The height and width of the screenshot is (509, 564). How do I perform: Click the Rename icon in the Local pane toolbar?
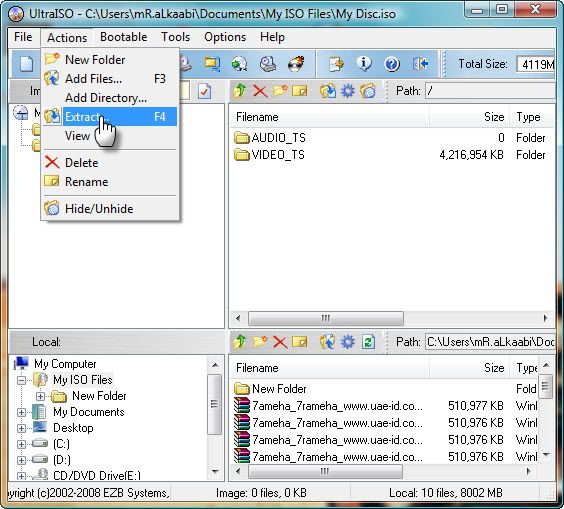point(300,342)
